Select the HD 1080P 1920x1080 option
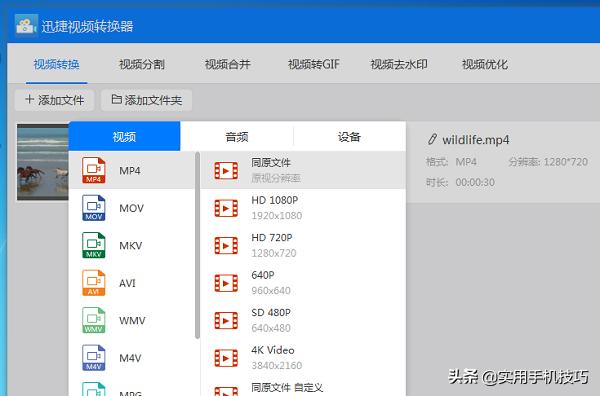Screen dimensions: 600x396 pyautogui.click(x=303, y=208)
